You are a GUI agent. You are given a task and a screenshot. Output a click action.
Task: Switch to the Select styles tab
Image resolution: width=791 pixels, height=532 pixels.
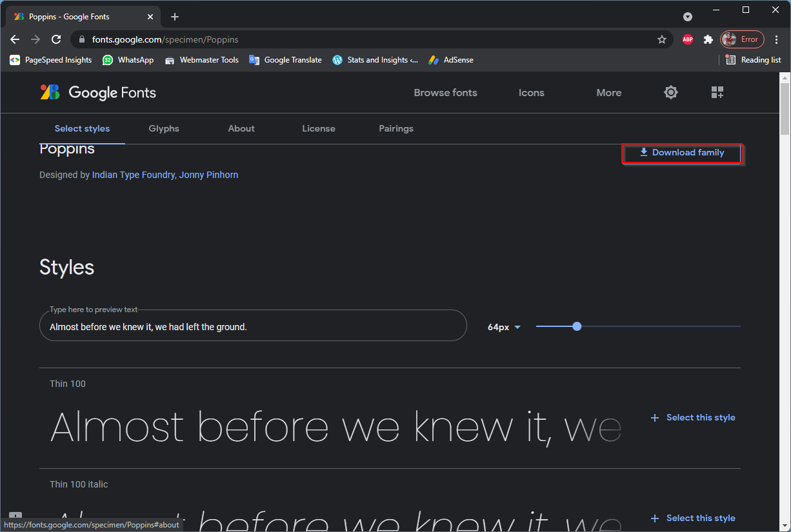click(82, 128)
